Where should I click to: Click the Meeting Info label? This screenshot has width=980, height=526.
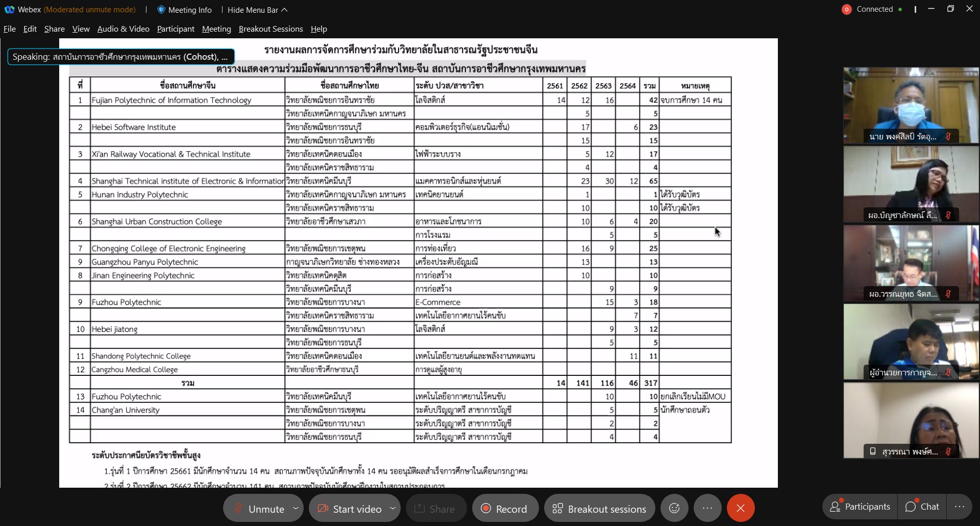[x=190, y=10]
